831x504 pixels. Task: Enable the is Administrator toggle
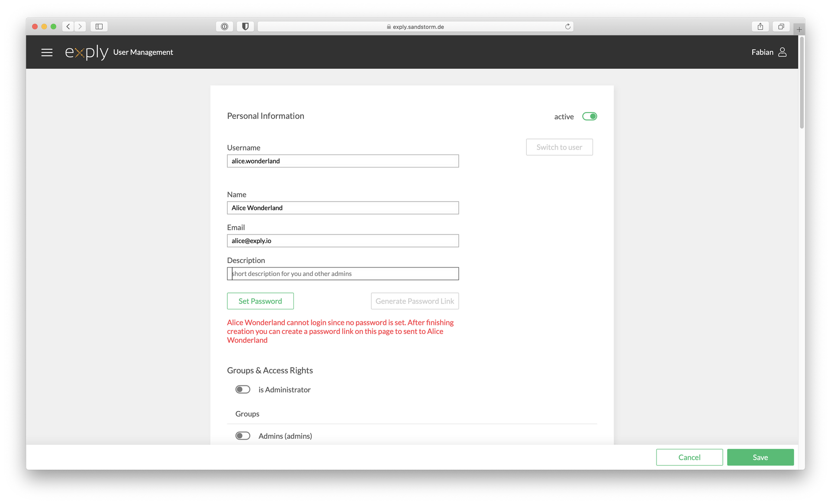(x=243, y=389)
